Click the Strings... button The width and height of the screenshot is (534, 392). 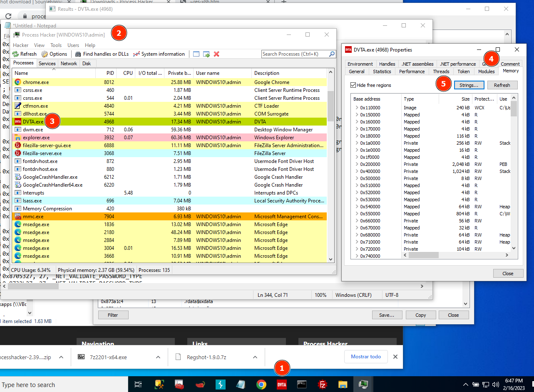point(469,85)
